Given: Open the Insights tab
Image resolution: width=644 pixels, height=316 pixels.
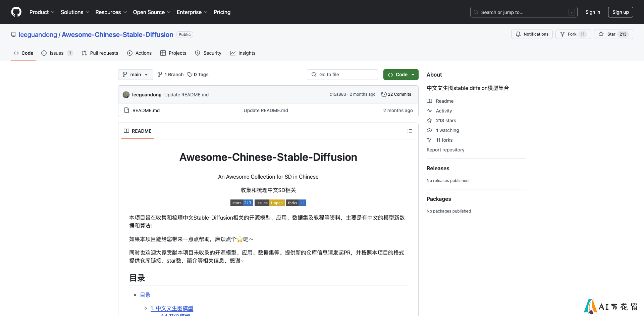Looking at the screenshot, I should 243,53.
